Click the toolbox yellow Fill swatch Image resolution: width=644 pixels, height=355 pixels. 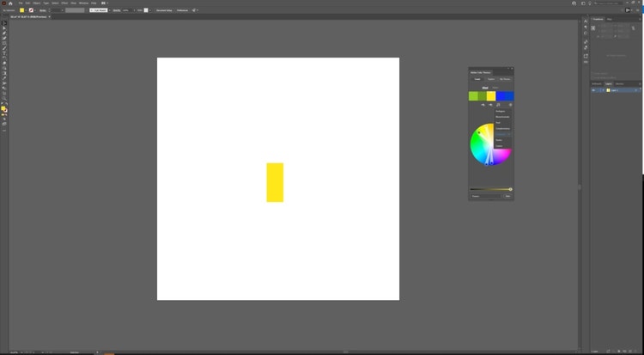pos(3,108)
